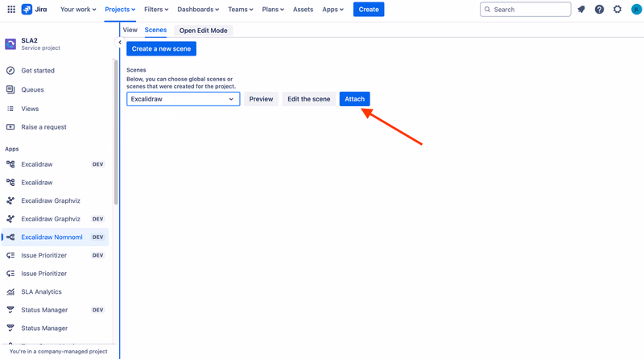
Task: Open the notifications megaphone icon
Action: point(581,9)
